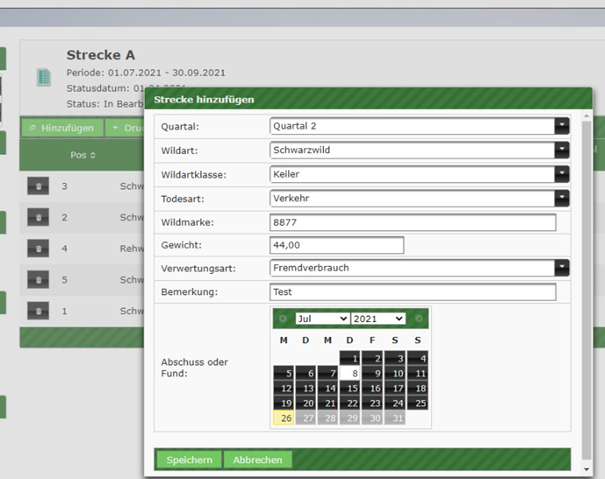The width and height of the screenshot is (605, 479).
Task: Delete the entry at position 1
Action: click(37, 311)
